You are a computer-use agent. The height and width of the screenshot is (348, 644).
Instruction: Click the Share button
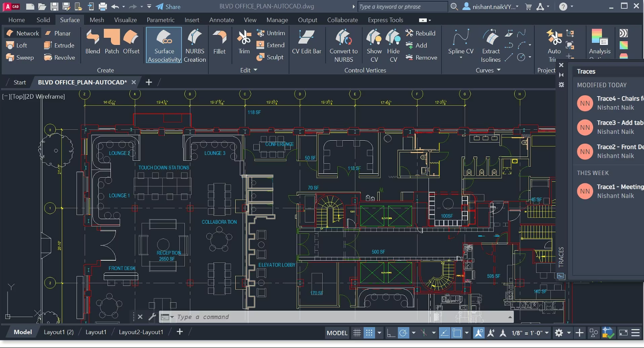168,7
